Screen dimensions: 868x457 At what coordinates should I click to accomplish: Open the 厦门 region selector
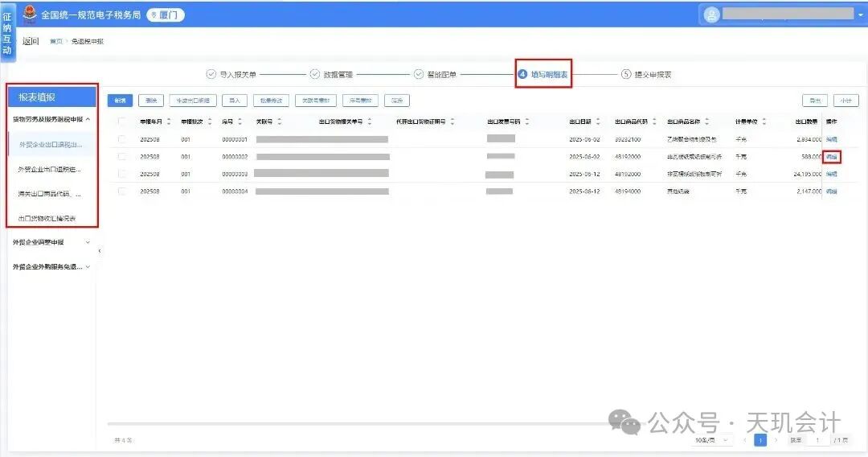click(166, 15)
